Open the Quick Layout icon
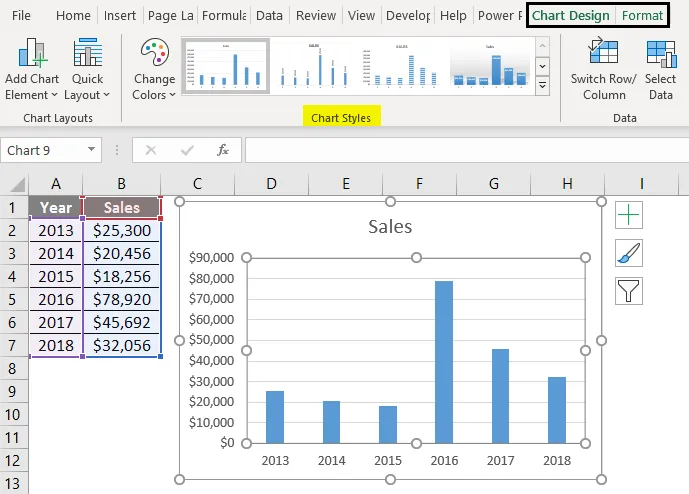The width and height of the screenshot is (689, 494). (x=87, y=56)
